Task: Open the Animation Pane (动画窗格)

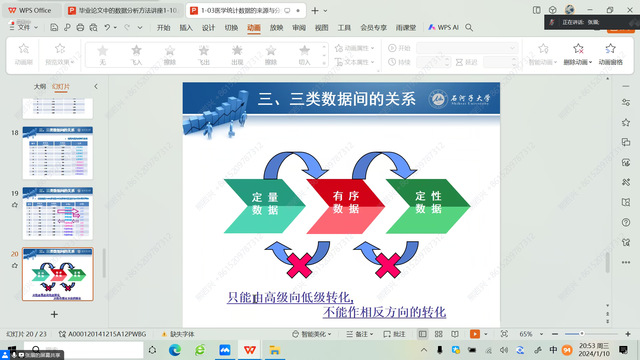Action: 610,54
